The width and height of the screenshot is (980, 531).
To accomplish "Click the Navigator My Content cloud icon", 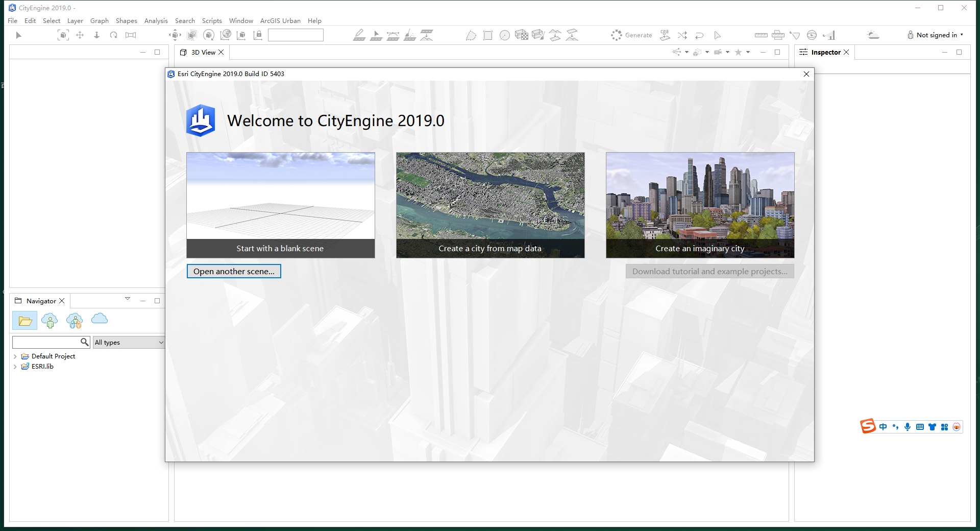I will pos(50,321).
